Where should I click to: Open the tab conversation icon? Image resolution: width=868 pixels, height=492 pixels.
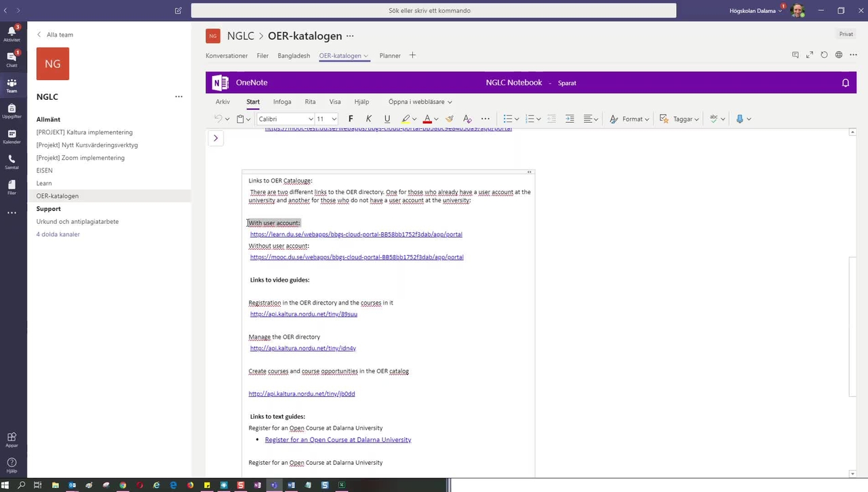coord(795,55)
